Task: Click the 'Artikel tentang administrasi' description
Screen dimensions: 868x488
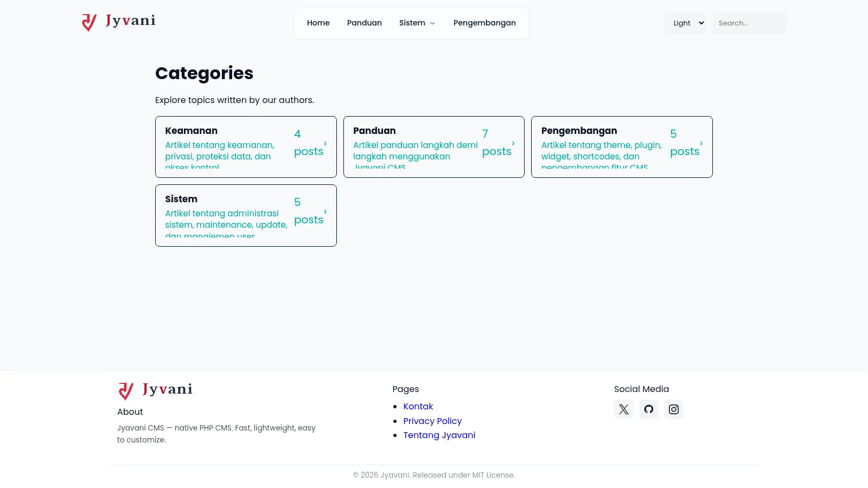Action: tap(227, 222)
